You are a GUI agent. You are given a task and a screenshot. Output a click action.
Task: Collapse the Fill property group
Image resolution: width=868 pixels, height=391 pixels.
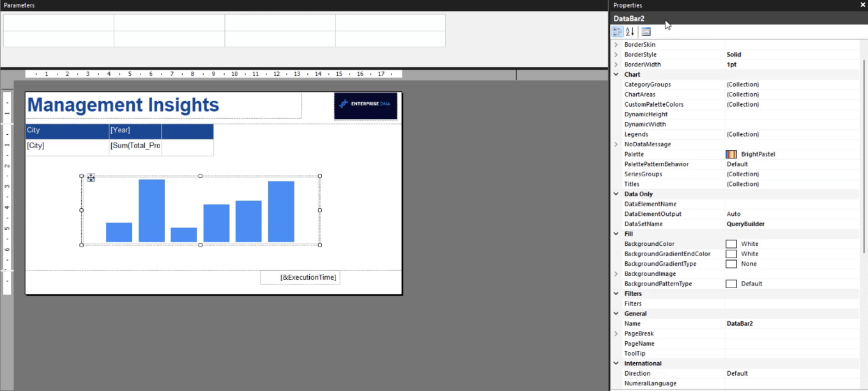pos(616,234)
